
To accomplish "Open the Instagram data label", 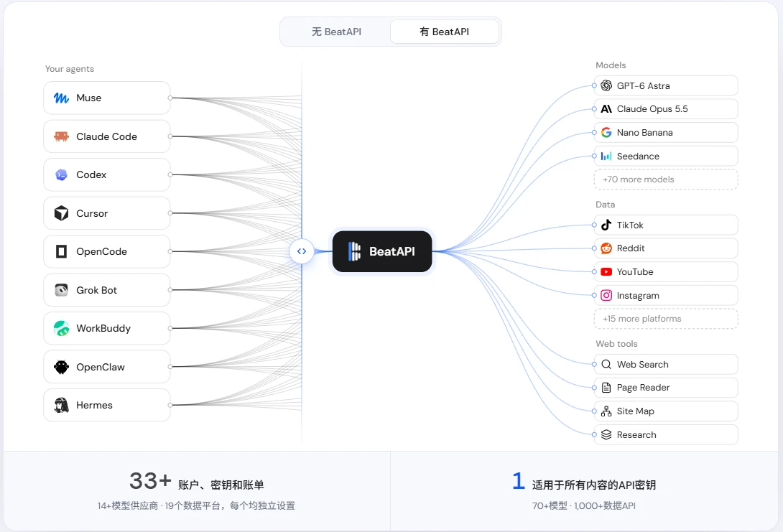I will (x=638, y=296).
